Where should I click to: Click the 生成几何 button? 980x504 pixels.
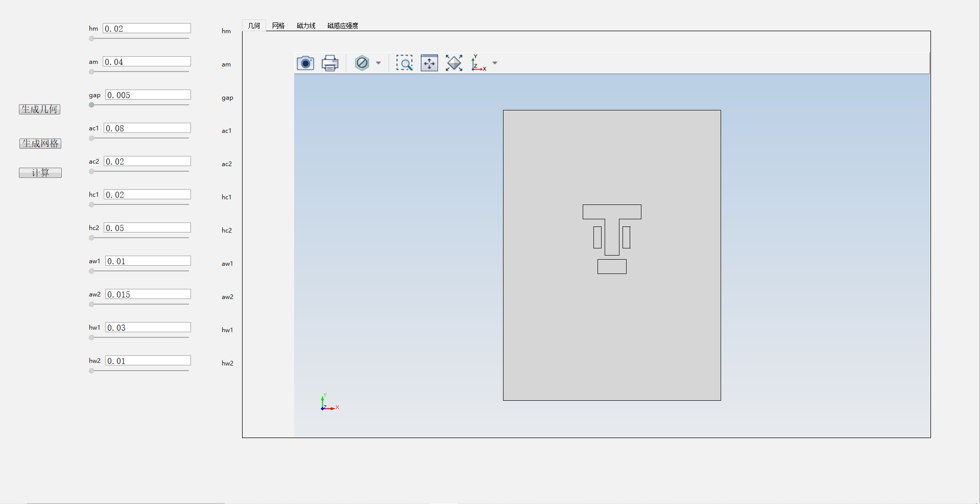pyautogui.click(x=40, y=109)
